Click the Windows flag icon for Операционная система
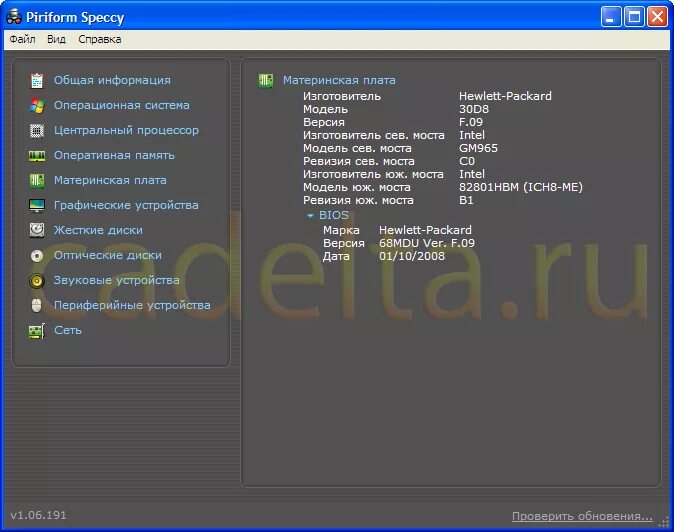The width and height of the screenshot is (674, 532). (37, 105)
